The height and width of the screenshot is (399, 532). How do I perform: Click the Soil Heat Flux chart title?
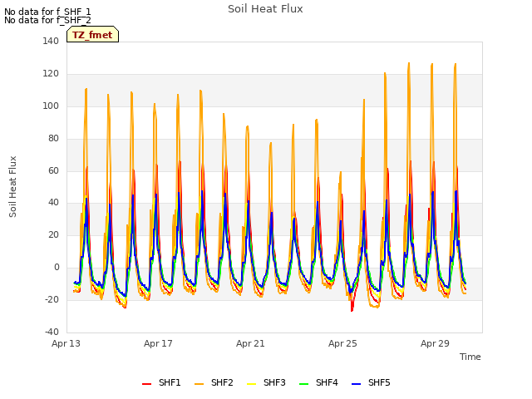pyautogui.click(x=265, y=9)
